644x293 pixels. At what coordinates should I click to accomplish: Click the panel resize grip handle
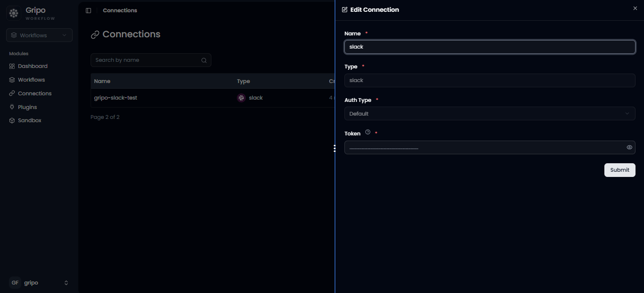(335, 149)
